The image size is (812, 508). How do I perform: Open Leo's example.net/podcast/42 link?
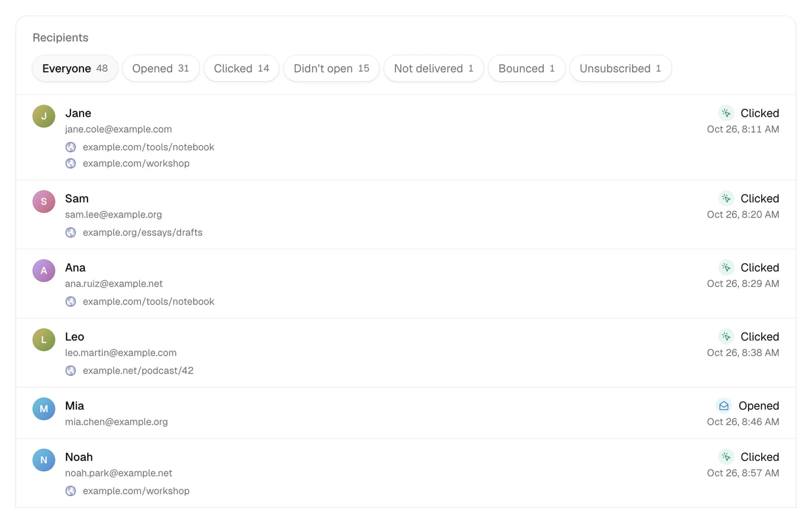click(x=138, y=370)
